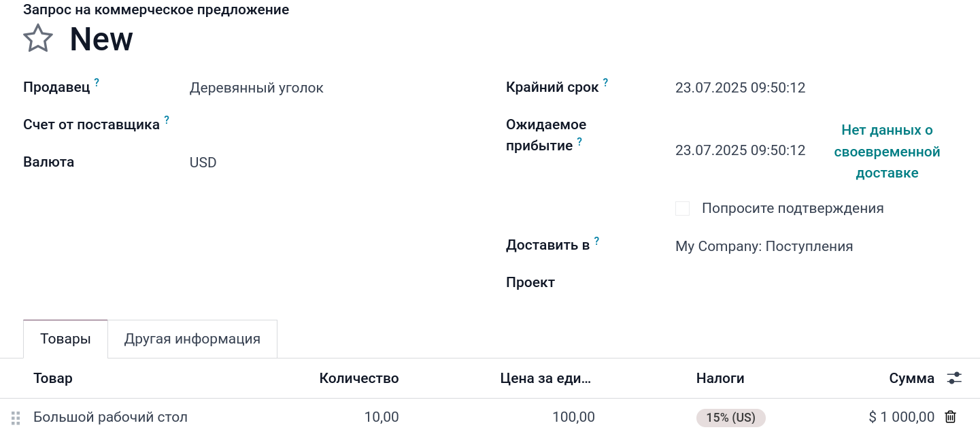Show help tooltip for Крайний срок
Image resolution: width=980 pixels, height=434 pixels.
tap(605, 83)
